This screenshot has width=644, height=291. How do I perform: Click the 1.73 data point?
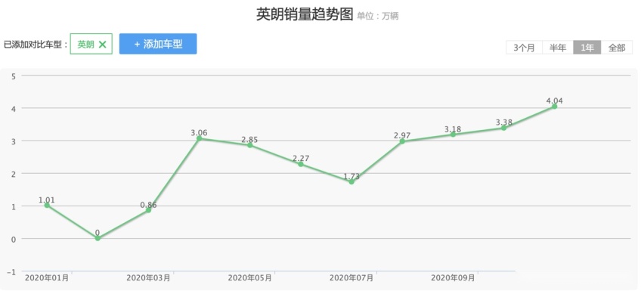351,182
